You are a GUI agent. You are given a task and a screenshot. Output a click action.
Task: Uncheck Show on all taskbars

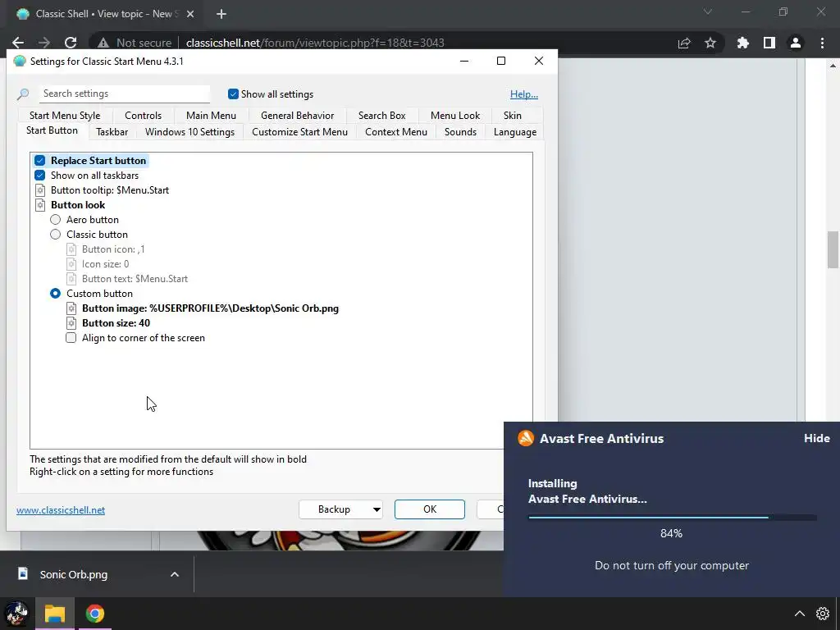pos(39,176)
